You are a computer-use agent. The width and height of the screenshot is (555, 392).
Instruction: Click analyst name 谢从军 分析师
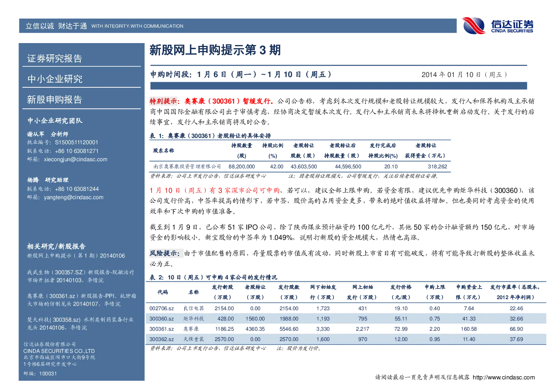[47, 134]
